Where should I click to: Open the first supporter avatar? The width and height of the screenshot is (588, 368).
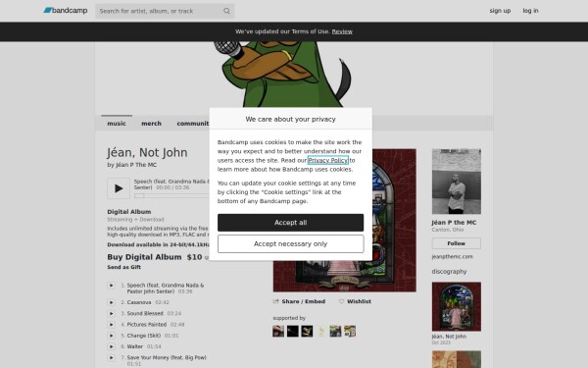[278, 332]
